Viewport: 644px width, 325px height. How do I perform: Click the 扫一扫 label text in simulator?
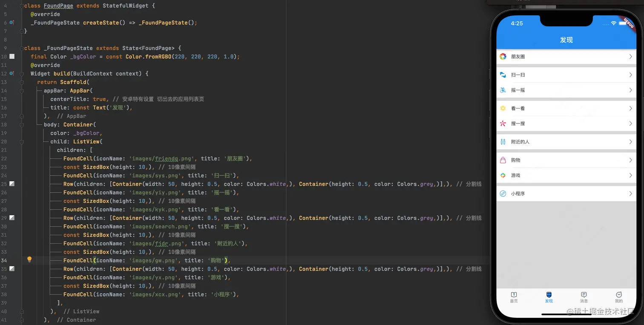(518, 75)
